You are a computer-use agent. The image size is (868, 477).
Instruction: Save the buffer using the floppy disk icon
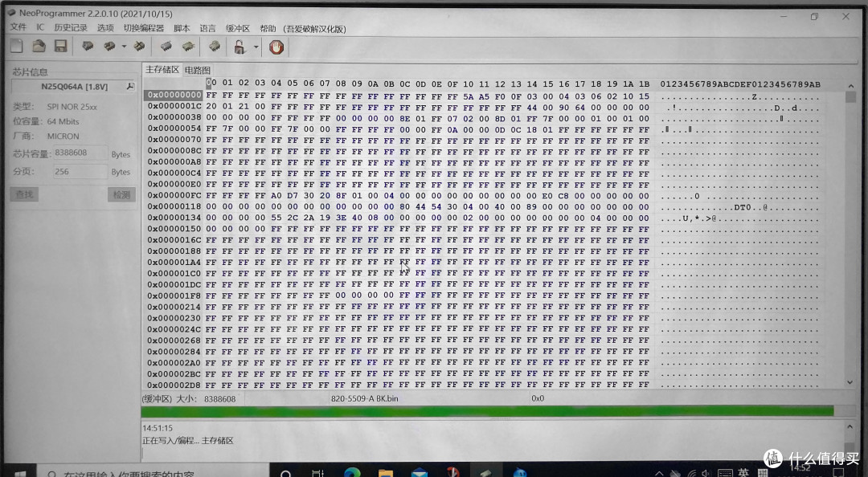tap(60, 47)
